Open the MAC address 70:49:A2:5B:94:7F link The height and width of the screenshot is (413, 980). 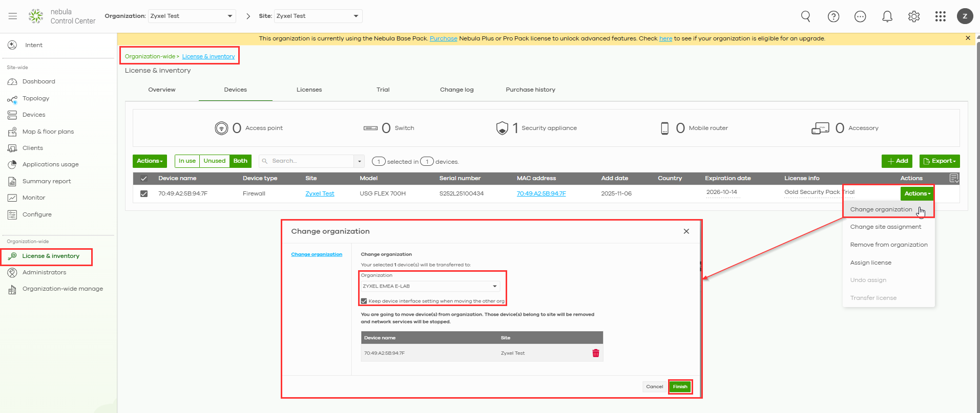(541, 193)
